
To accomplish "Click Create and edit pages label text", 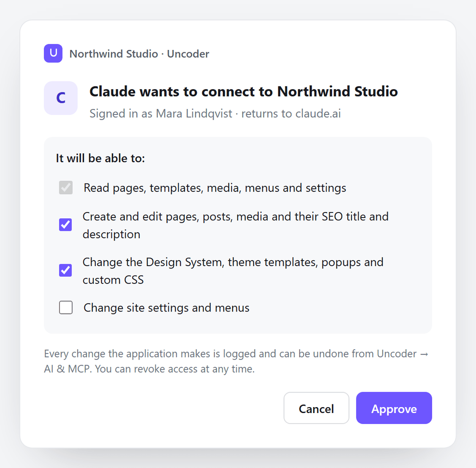I will pos(236,225).
